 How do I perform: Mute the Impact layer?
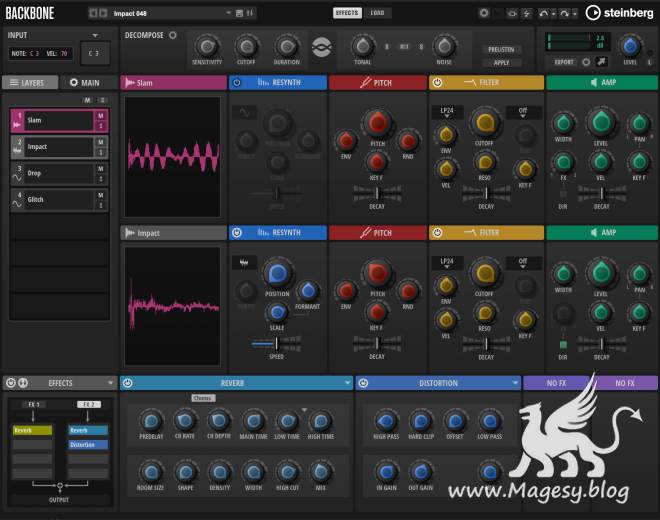pos(101,142)
